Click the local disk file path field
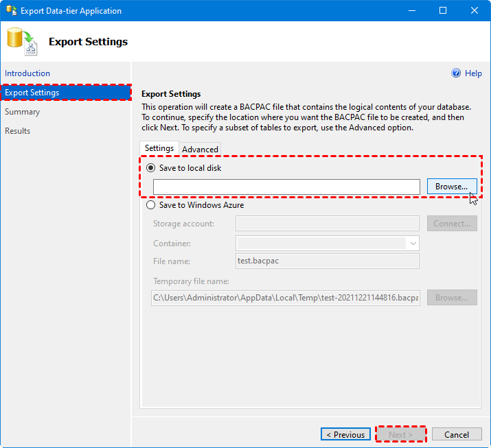 pyautogui.click(x=286, y=187)
